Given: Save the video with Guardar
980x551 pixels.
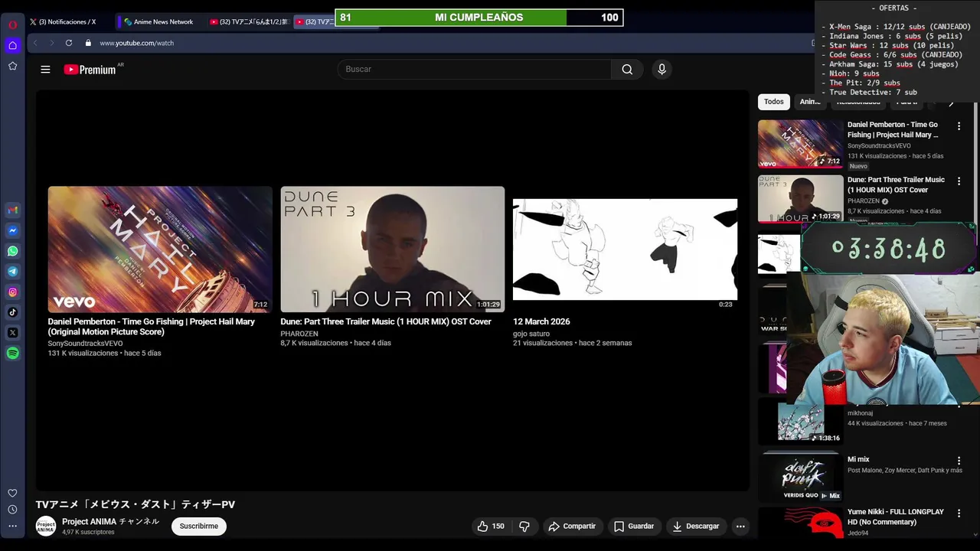Looking at the screenshot, I should [x=635, y=526].
